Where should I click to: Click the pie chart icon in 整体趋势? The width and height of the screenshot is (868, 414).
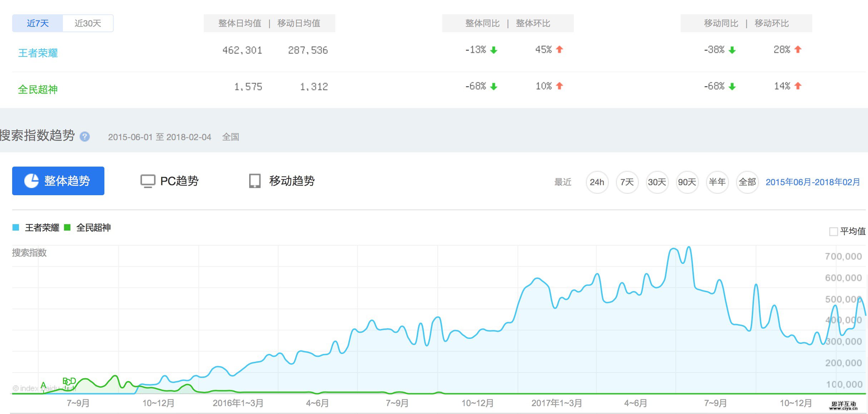31,181
